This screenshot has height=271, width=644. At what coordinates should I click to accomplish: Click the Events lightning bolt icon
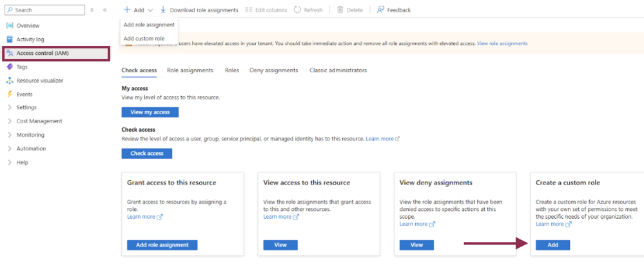(x=10, y=94)
